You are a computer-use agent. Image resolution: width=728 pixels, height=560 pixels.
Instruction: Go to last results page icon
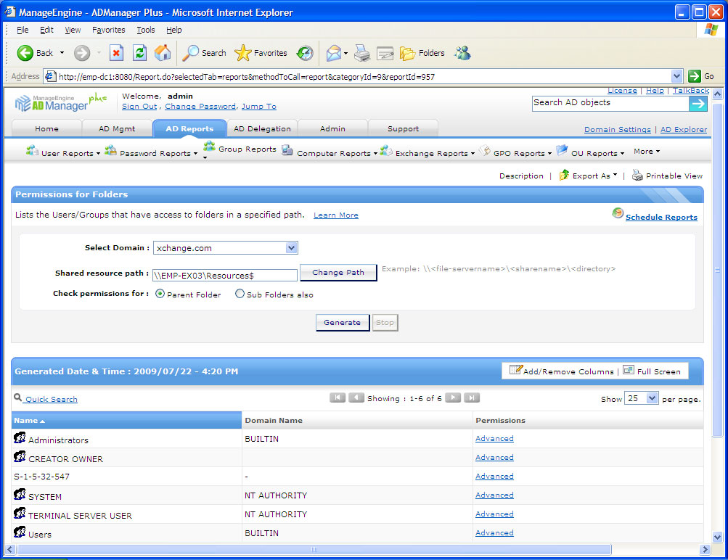[471, 398]
